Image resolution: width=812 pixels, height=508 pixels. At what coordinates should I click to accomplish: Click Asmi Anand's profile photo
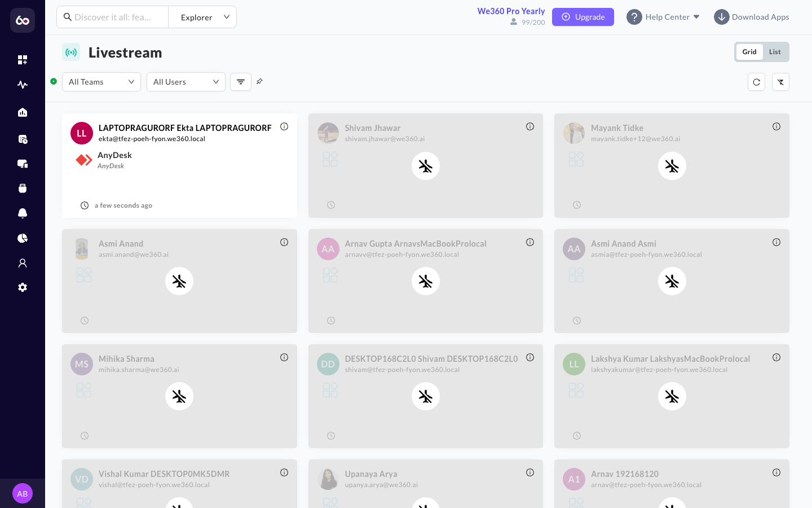[x=82, y=249]
